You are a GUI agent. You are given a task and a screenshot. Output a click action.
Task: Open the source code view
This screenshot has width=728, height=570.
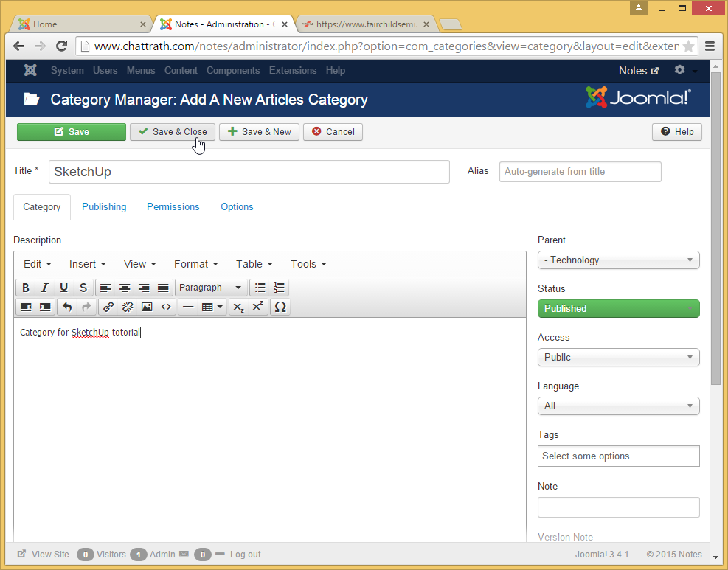(166, 307)
